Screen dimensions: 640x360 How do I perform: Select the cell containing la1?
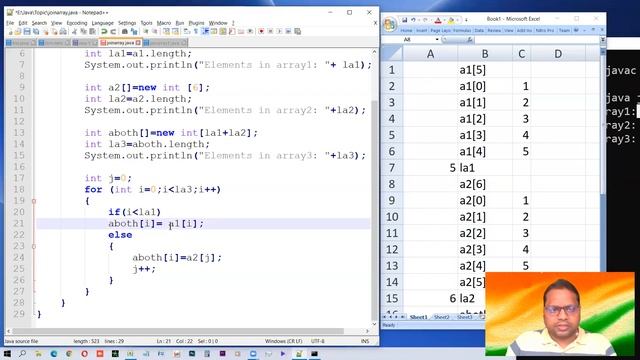click(485, 168)
